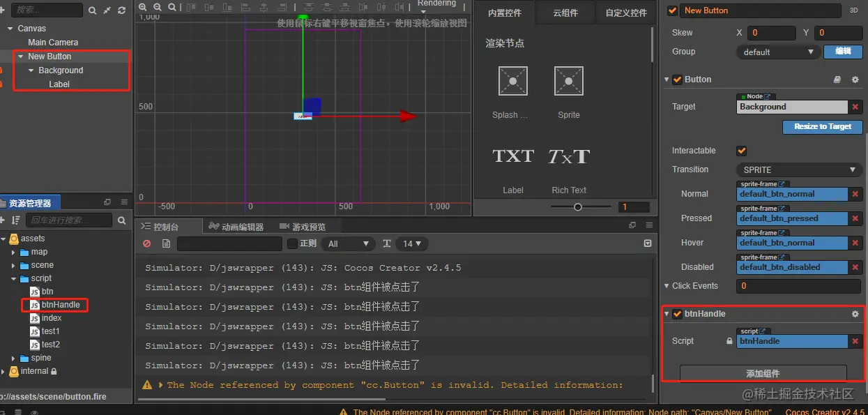Click the asset manager search icon
Viewport: 868px width, 415px height.
pos(122,220)
